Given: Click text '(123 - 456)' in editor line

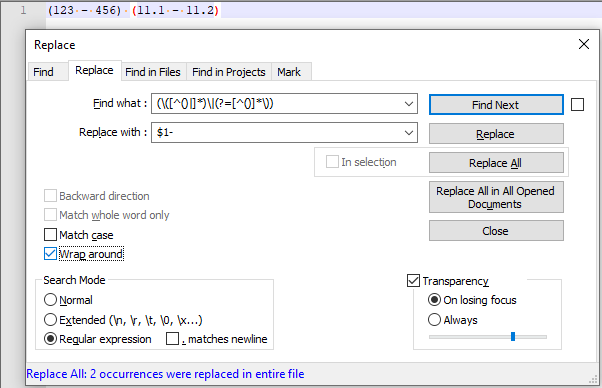Looking at the screenshot, I should (84, 10).
